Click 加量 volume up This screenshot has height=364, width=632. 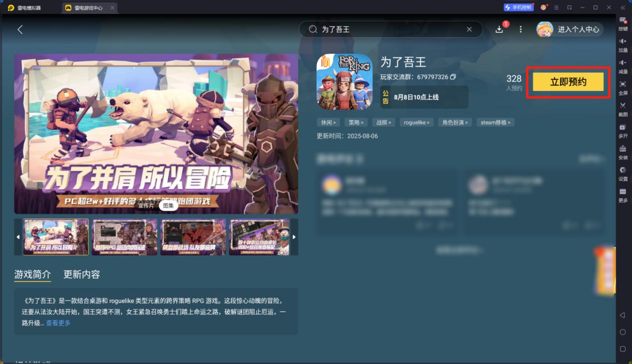pos(623,45)
